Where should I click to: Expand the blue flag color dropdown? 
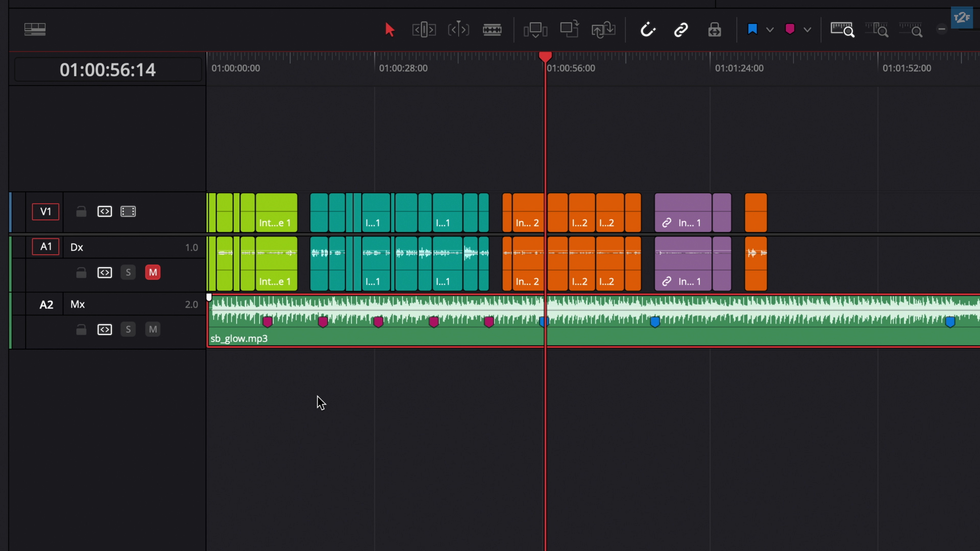click(770, 29)
